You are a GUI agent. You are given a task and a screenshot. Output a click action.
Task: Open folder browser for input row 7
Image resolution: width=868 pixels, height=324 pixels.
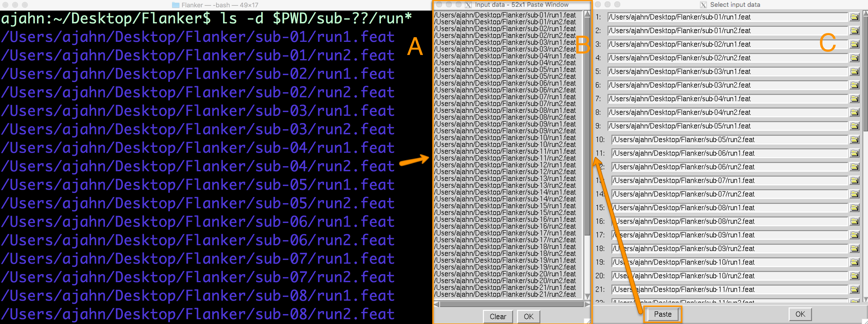[x=855, y=99]
